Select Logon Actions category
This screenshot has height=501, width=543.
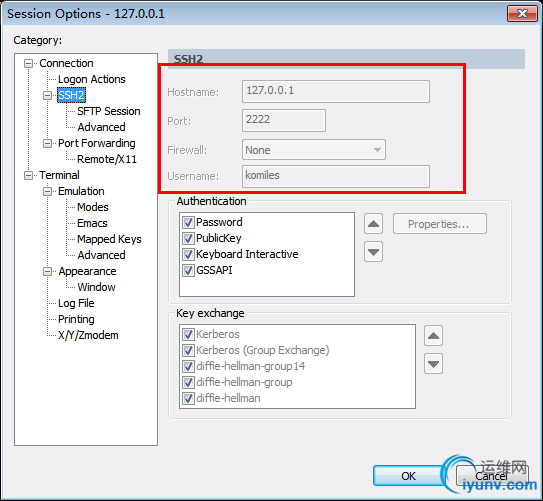91,79
